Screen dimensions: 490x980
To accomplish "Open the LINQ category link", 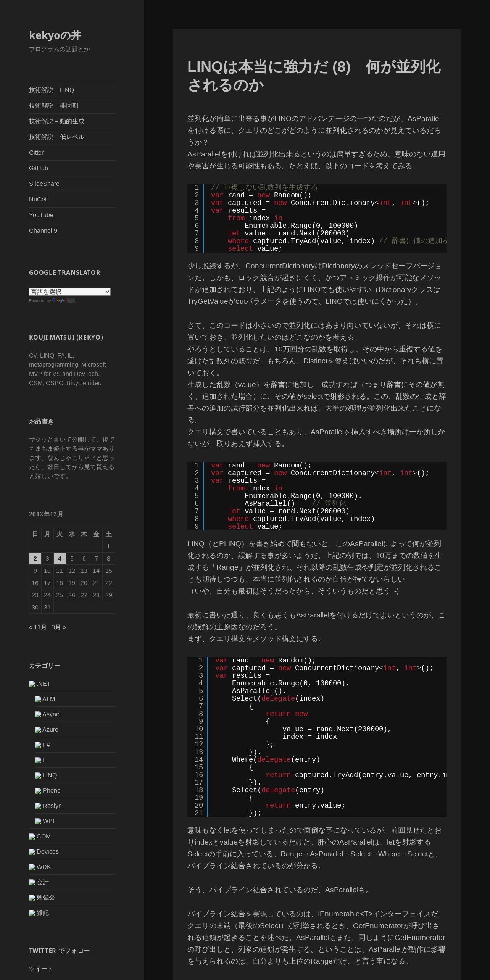I will (x=50, y=775).
